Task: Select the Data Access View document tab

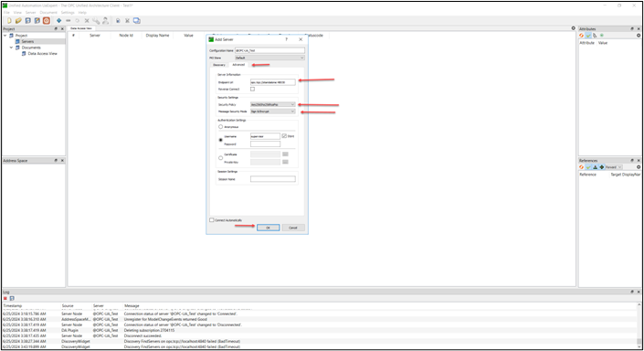Action: [81, 28]
